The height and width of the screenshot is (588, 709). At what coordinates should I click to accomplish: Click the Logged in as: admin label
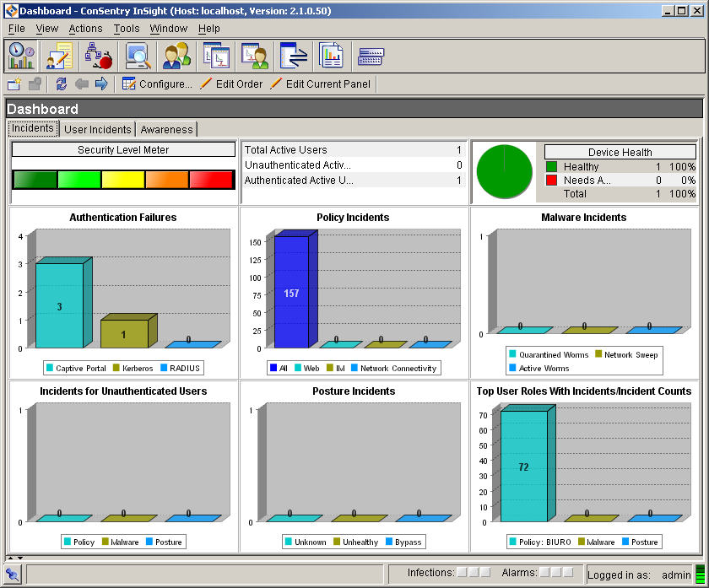pyautogui.click(x=639, y=575)
